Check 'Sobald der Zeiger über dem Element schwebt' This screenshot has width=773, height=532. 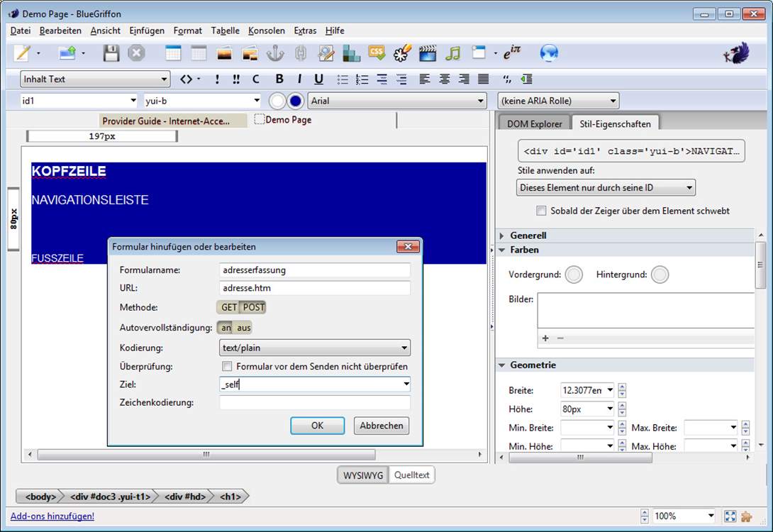[x=541, y=211]
